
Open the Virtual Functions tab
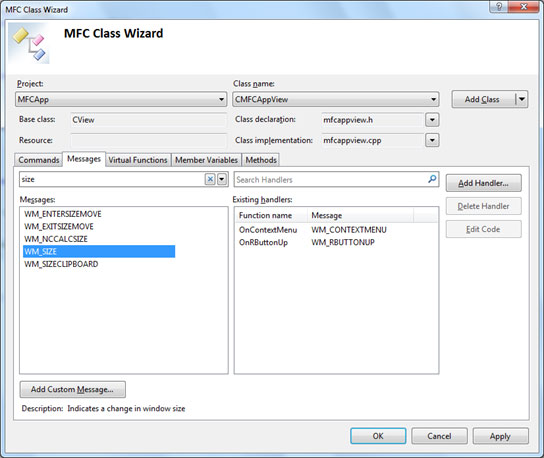pos(138,160)
